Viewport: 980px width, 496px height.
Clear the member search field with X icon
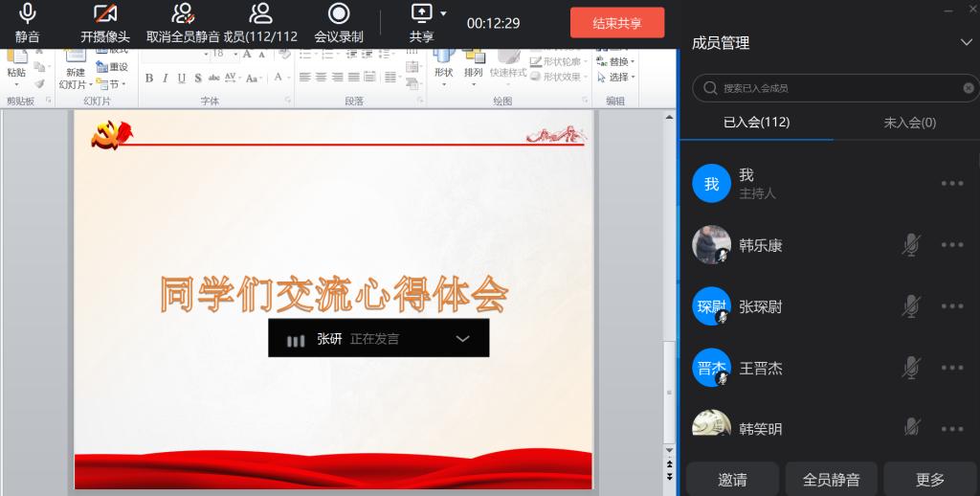(968, 88)
